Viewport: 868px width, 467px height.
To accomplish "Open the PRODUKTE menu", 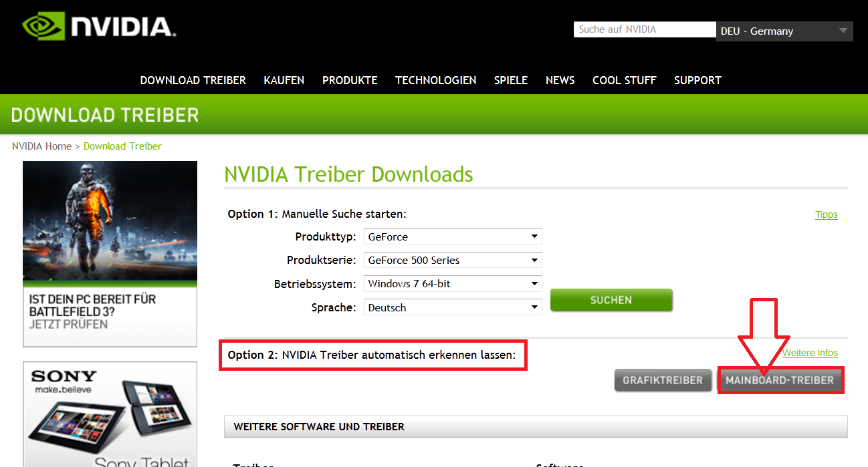I will coord(350,80).
